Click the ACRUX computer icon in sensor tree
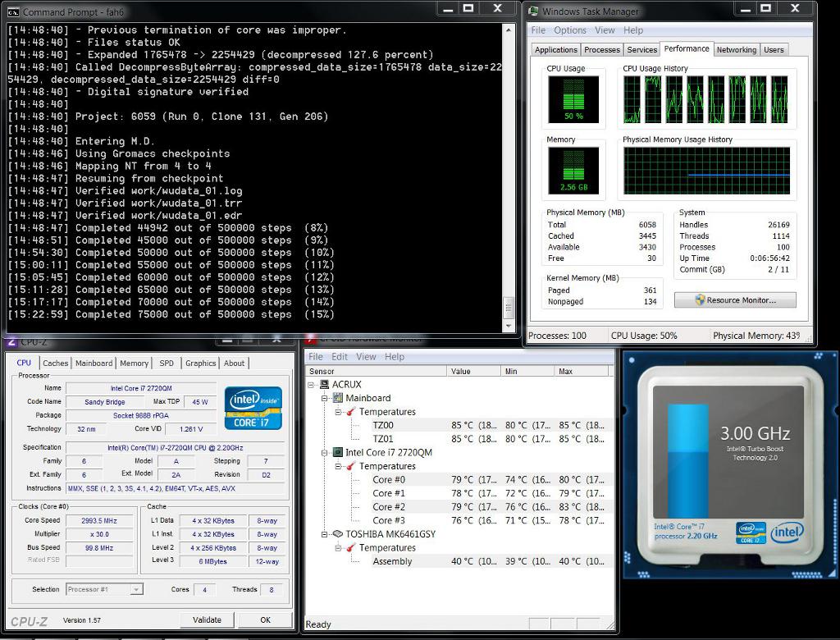 click(324, 384)
